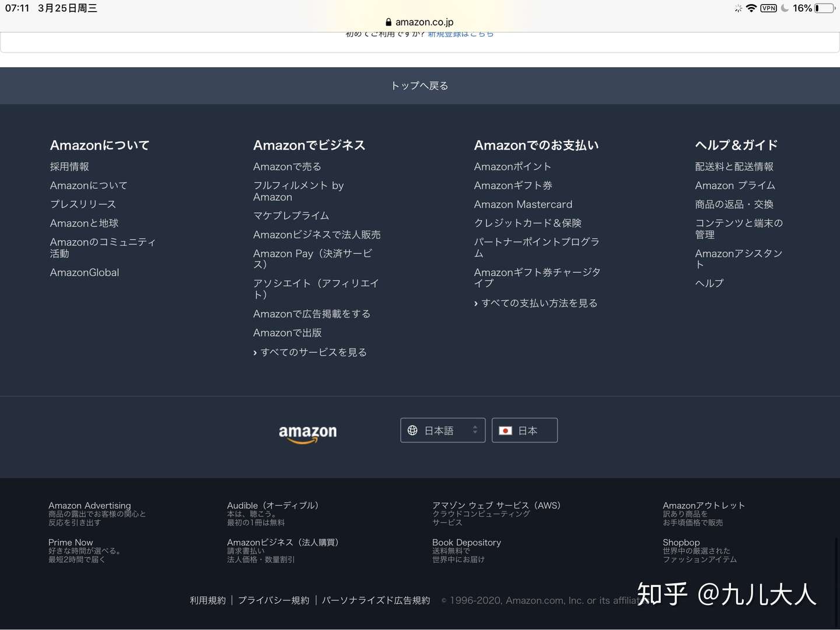Open パーソナライズド広告規約 link
840x630 pixels.
[x=376, y=600]
